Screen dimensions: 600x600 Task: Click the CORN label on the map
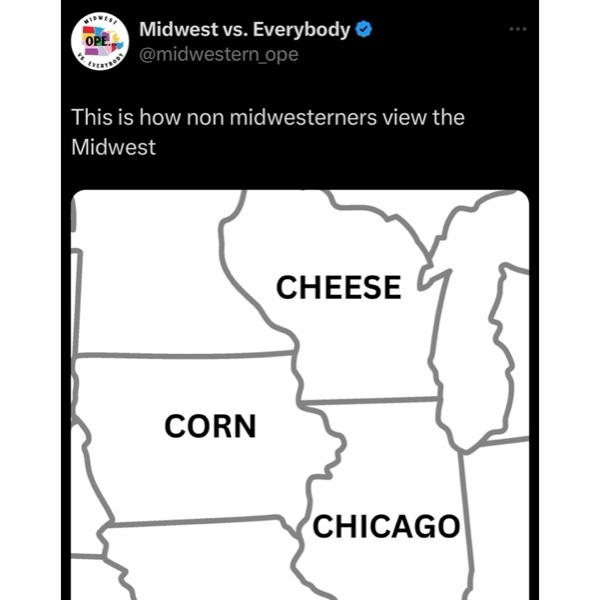pos(210,426)
